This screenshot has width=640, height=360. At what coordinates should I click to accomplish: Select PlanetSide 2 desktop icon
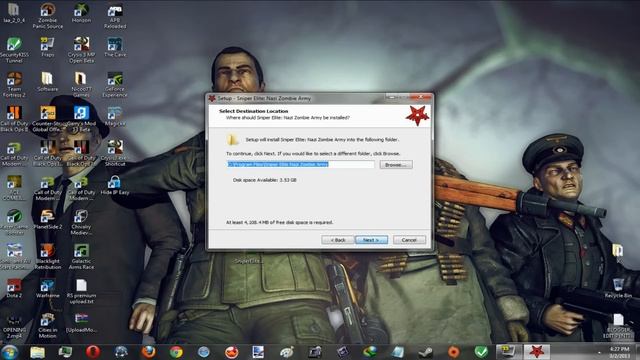pyautogui.click(x=48, y=219)
